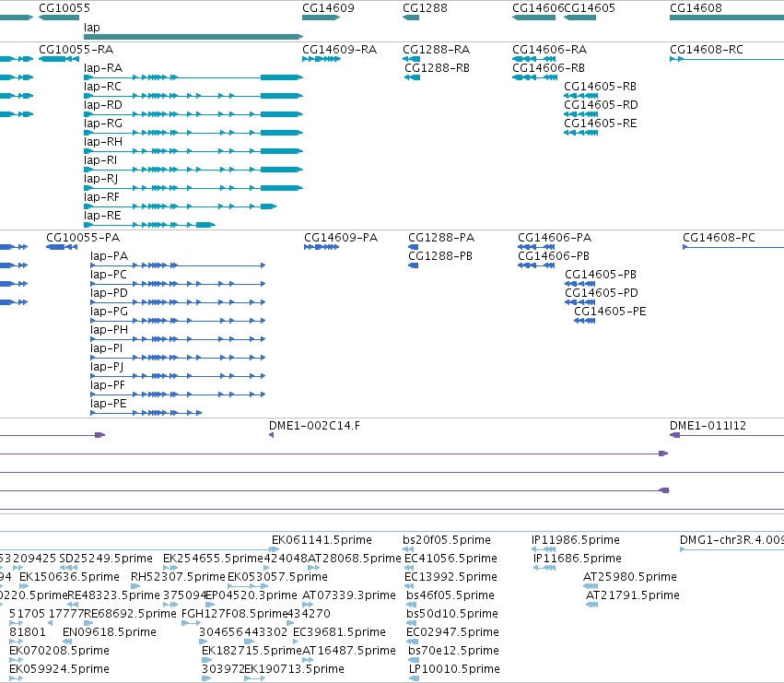The width and height of the screenshot is (784, 683).
Task: Select the lap-RA transcript label
Action: point(103,68)
